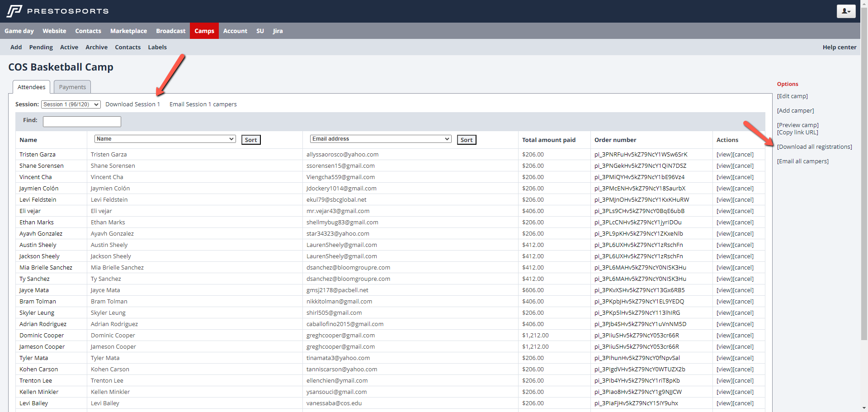The width and height of the screenshot is (868, 412).
Task: View Tristen Garza's registration
Action: (x=724, y=155)
